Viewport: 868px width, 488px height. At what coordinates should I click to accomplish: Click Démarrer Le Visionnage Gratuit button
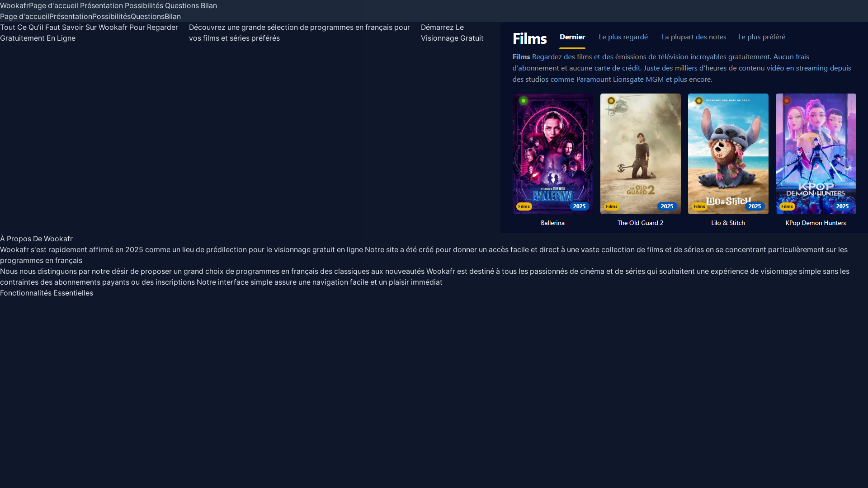pos(452,33)
